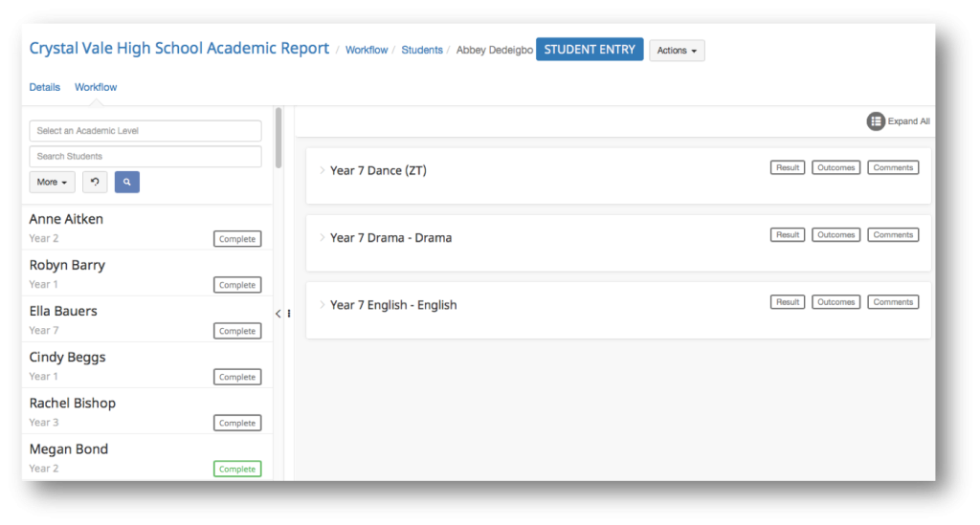This screenshot has height=525, width=980.
Task: Select student Ella Bauers
Action: pyautogui.click(x=63, y=311)
